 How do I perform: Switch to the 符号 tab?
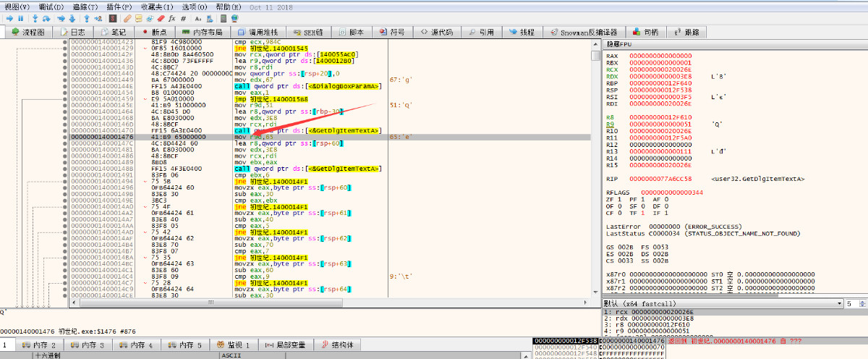point(391,32)
